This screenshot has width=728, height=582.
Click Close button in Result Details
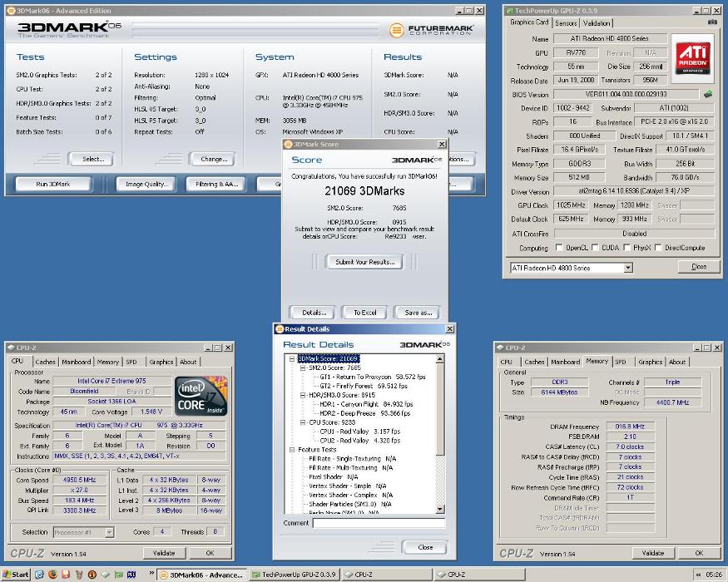point(425,547)
